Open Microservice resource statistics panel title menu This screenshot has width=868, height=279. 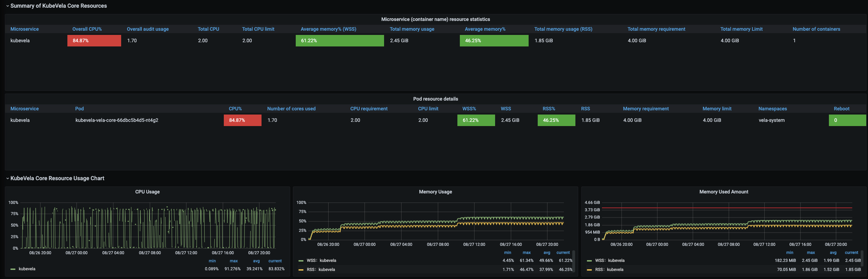coord(435,19)
